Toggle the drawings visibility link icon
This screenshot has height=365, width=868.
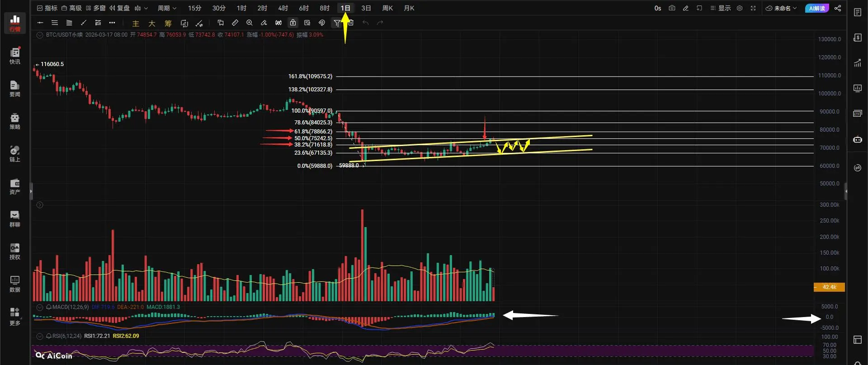click(x=322, y=23)
